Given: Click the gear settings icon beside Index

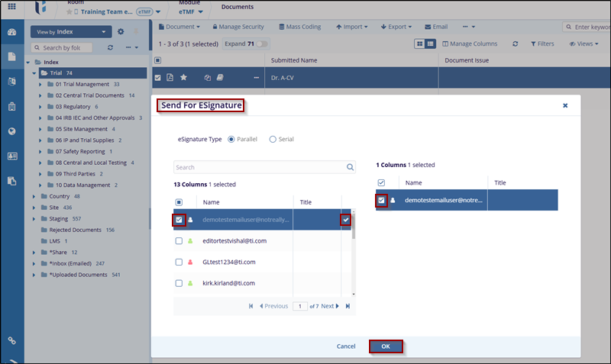Looking at the screenshot, I should pyautogui.click(x=121, y=32).
